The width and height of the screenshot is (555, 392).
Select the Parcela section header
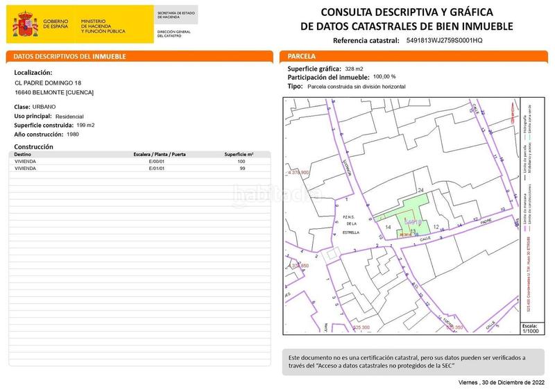pyautogui.click(x=302, y=56)
